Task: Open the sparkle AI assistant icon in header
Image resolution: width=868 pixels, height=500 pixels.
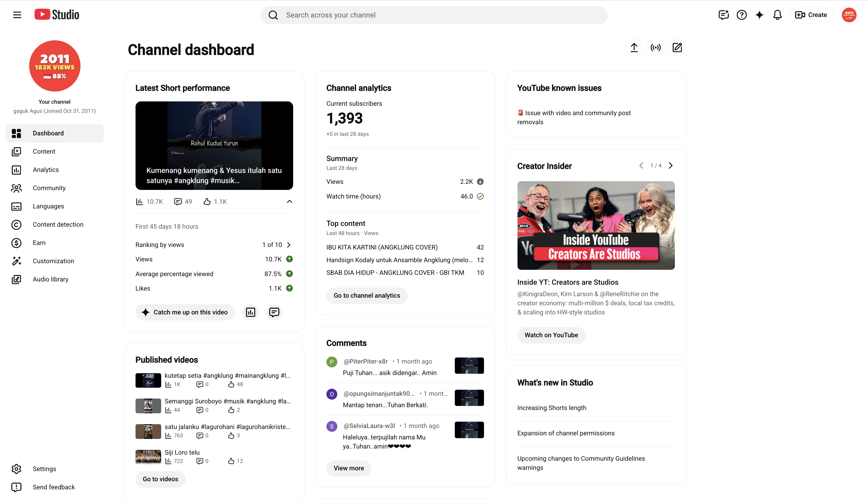Action: [759, 15]
